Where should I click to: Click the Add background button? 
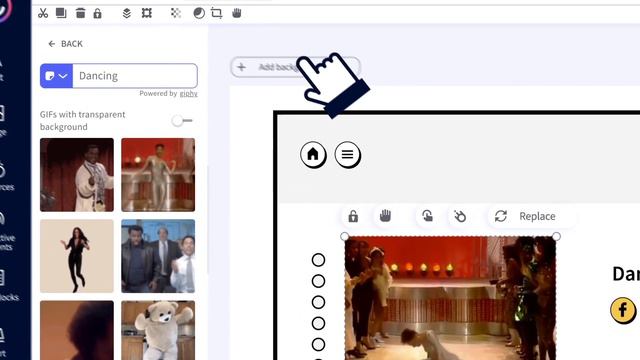(295, 67)
